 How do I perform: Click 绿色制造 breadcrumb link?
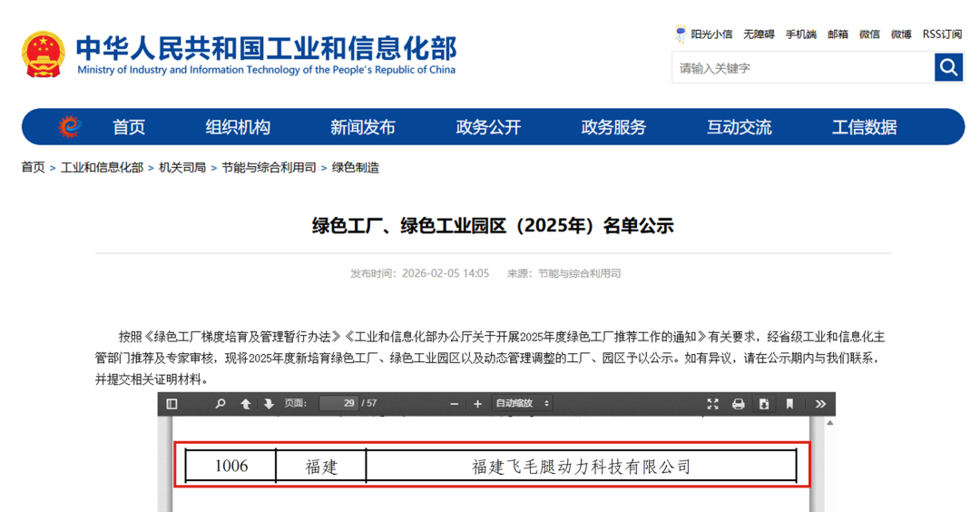pos(356,168)
